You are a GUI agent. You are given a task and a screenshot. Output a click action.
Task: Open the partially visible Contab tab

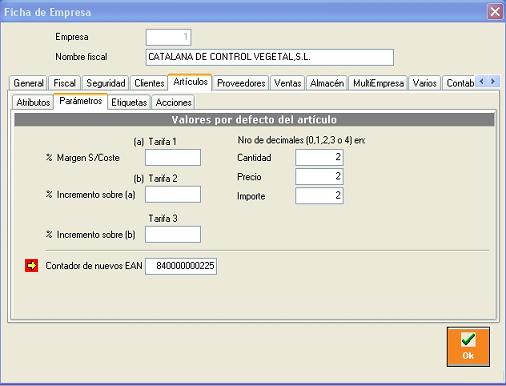(459, 83)
